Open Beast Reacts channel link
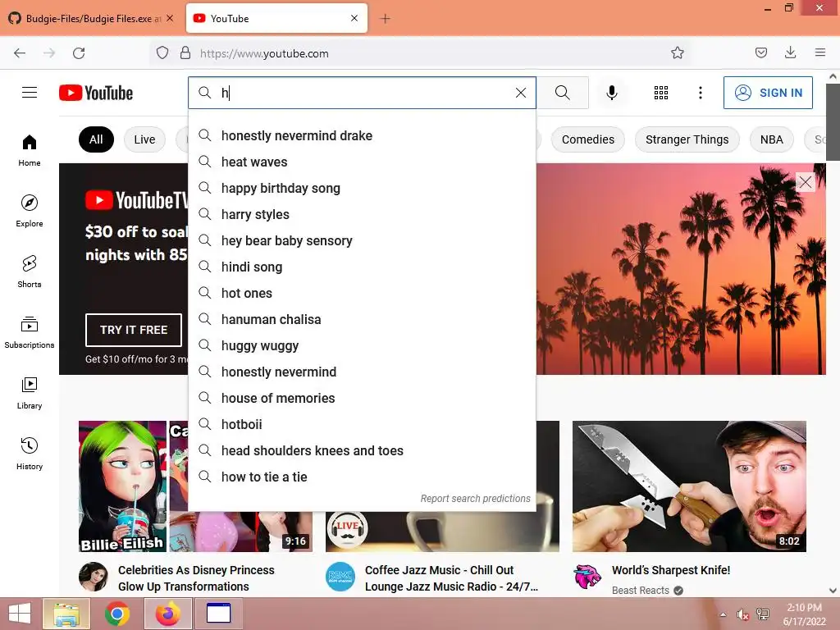 coord(640,591)
